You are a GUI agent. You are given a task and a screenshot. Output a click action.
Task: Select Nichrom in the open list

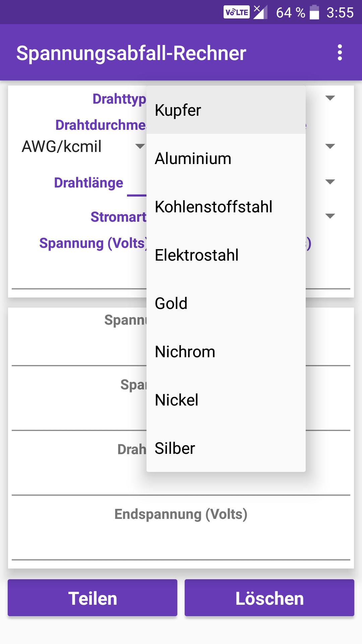(226, 352)
